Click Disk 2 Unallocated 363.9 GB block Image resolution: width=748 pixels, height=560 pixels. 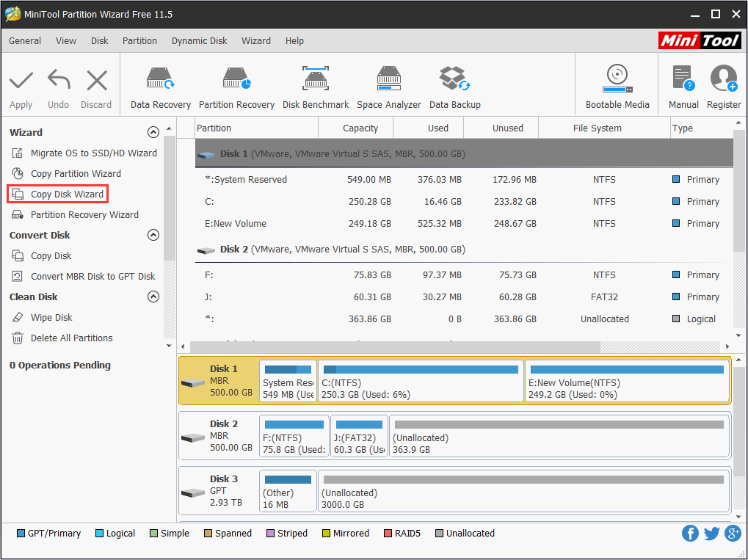pos(559,435)
